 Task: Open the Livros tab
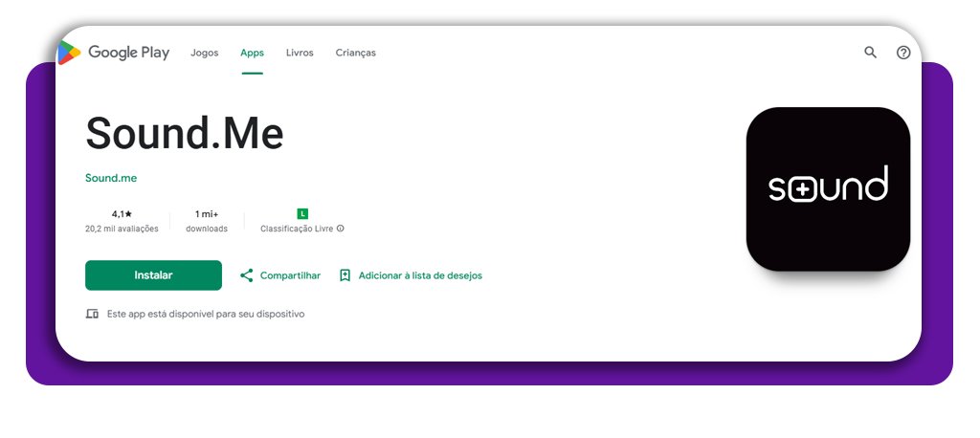click(x=300, y=53)
